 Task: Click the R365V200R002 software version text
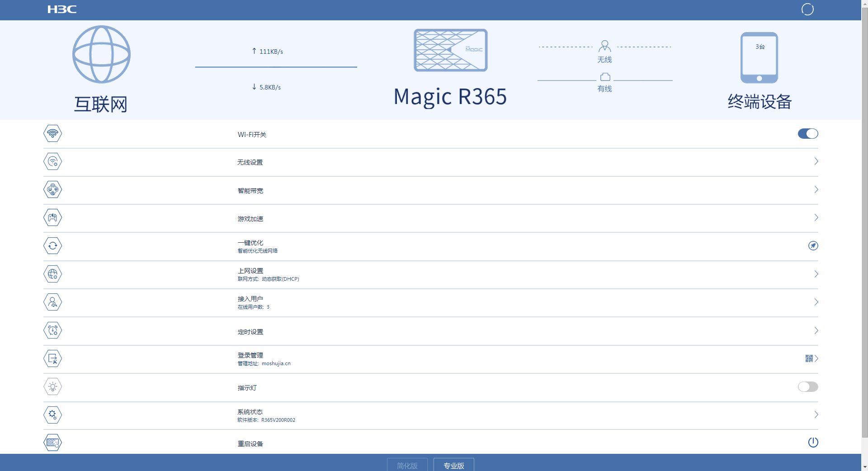pos(278,420)
